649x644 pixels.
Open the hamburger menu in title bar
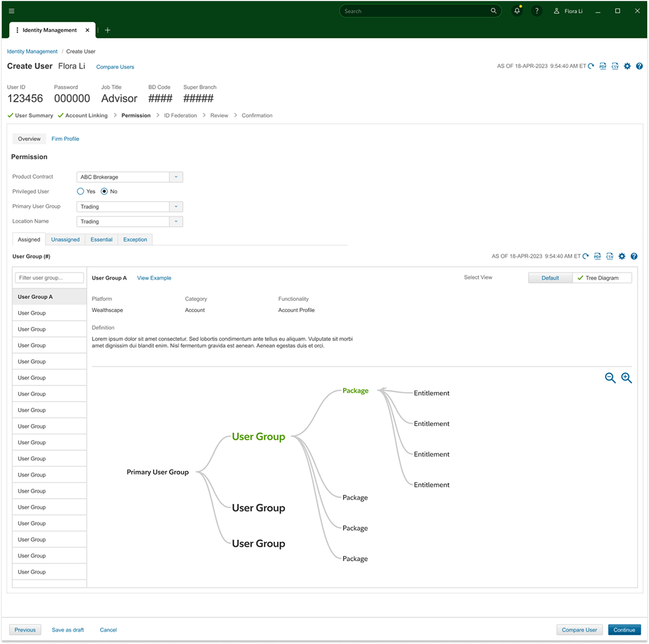[12, 11]
